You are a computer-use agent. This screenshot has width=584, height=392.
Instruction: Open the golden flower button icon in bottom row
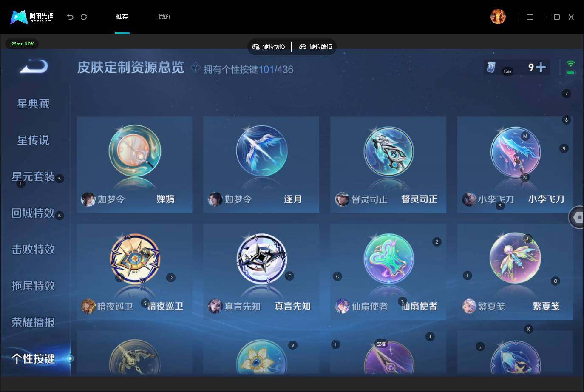(x=261, y=358)
